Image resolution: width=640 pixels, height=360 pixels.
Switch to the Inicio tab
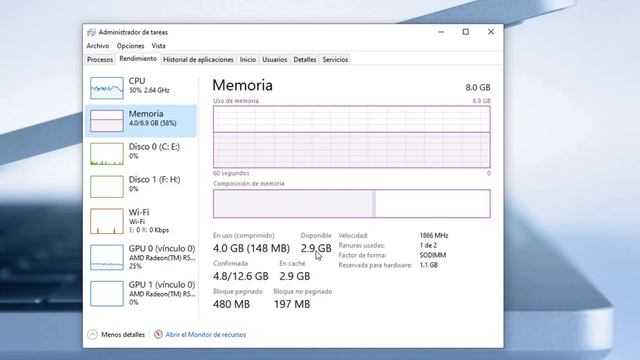248,60
